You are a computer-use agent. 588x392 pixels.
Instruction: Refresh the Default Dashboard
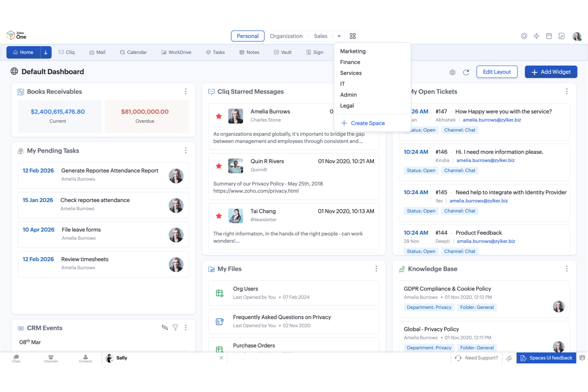[466, 72]
